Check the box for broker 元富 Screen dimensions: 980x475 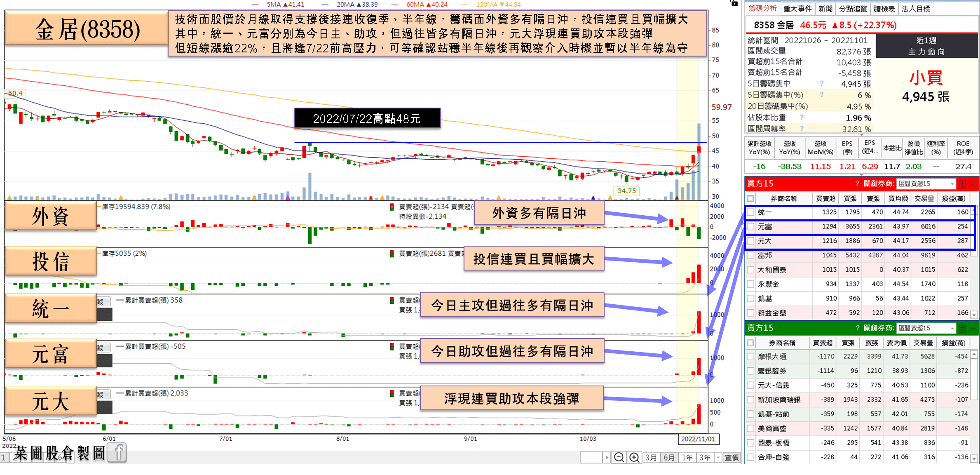click(x=750, y=227)
